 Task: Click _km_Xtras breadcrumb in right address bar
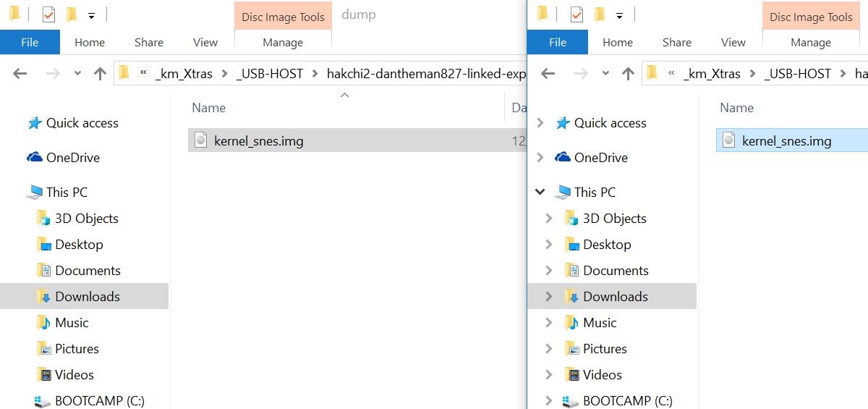click(712, 73)
